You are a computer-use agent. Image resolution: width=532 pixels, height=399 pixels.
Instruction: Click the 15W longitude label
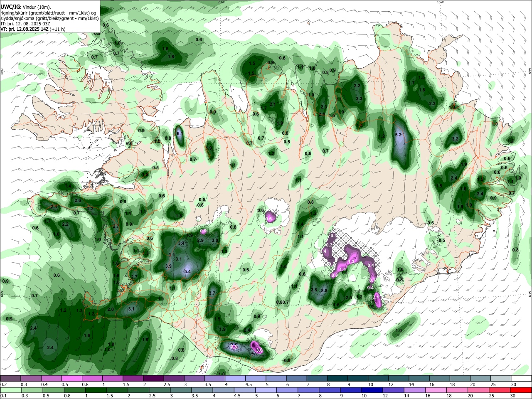click(440, 2)
